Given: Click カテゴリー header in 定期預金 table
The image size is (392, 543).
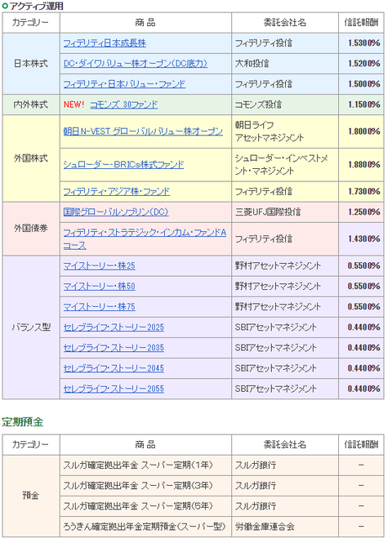Looking at the screenshot, I should pyautogui.click(x=31, y=445).
